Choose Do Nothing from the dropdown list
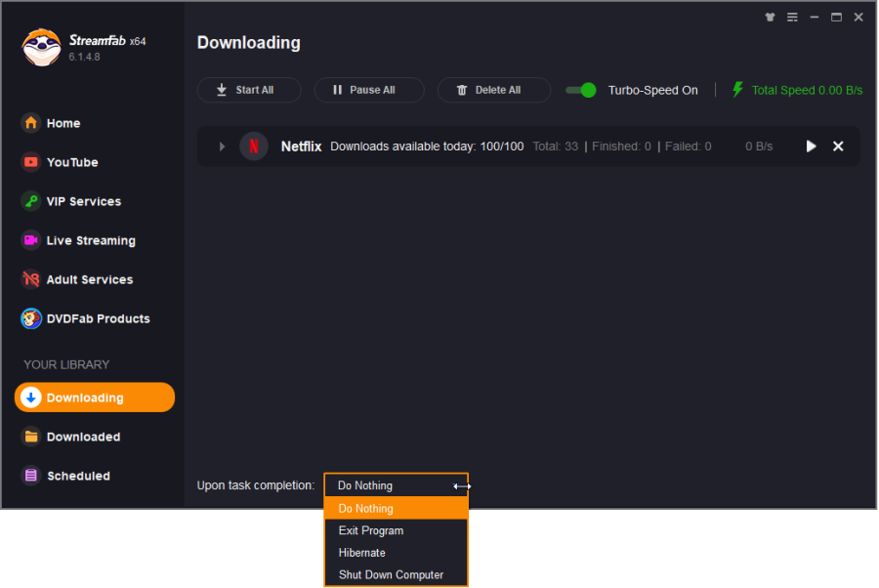The image size is (879, 588). (x=396, y=509)
